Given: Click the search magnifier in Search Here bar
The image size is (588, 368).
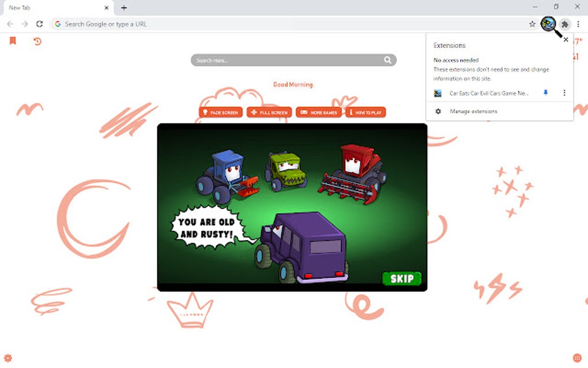Looking at the screenshot, I should click(388, 60).
